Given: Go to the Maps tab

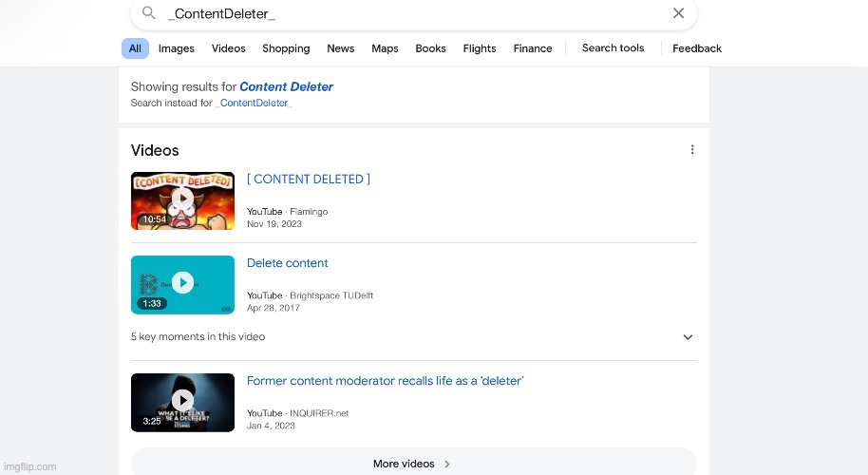Looking at the screenshot, I should pos(385,48).
